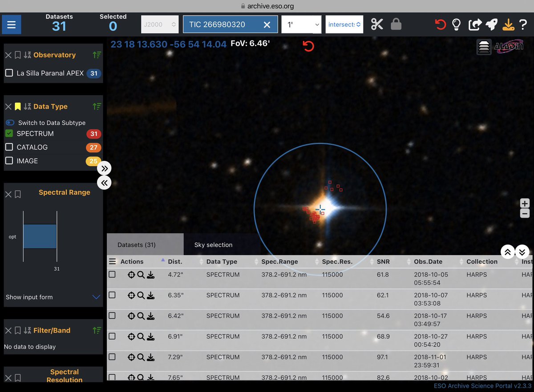Preview the 6.35" row with magnifier icon
534x392 pixels.
[x=141, y=296]
